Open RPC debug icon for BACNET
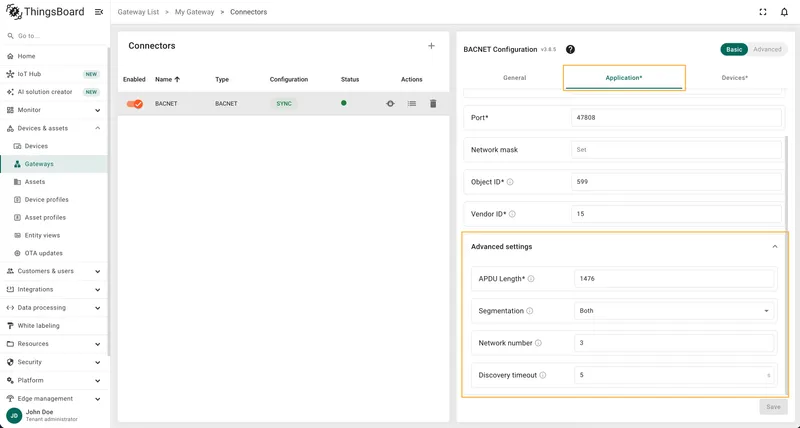Screen dimensions: 800x428 coord(390,104)
